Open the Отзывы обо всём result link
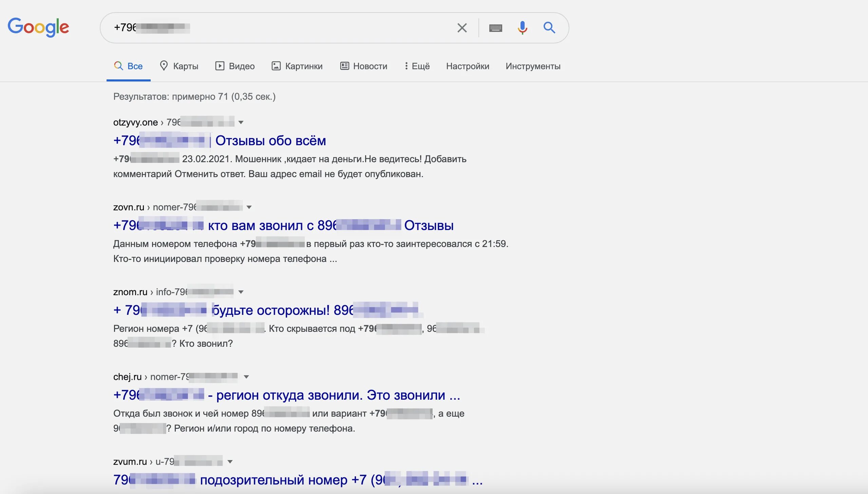This screenshot has height=494, width=868. click(x=220, y=140)
